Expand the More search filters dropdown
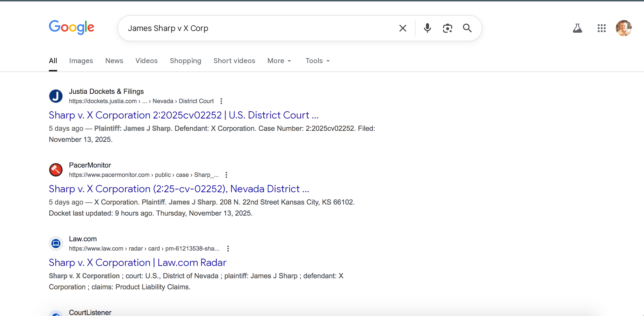Image resolution: width=644 pixels, height=316 pixels. [x=279, y=61]
